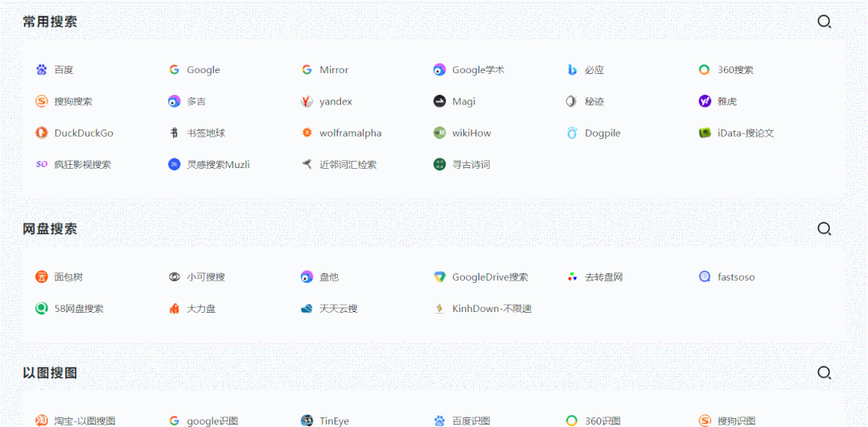Visit the 雅虎 link
The height and width of the screenshot is (427, 868).
pyautogui.click(x=727, y=101)
